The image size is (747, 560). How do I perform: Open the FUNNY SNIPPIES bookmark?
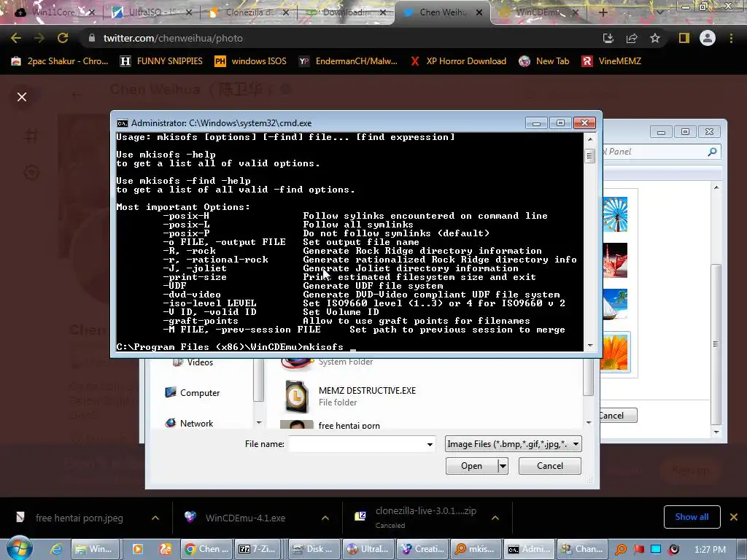(161, 61)
